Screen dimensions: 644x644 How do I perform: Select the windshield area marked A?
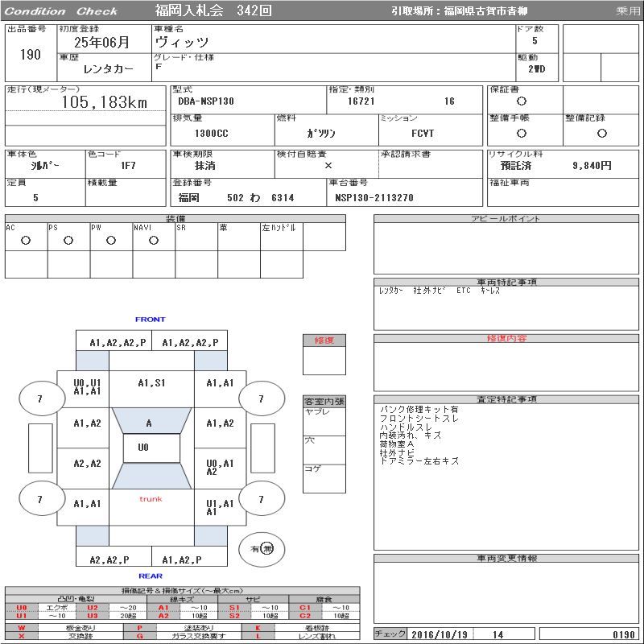point(149,423)
